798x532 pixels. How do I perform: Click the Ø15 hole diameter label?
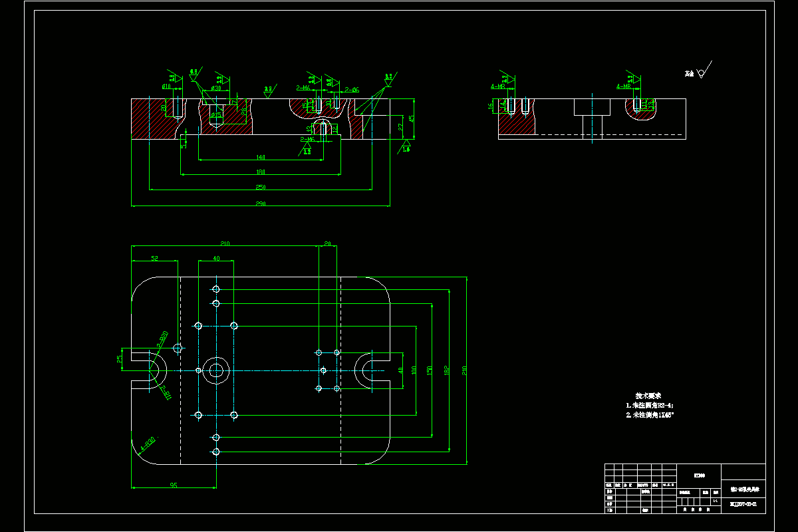pyautogui.click(x=216, y=116)
